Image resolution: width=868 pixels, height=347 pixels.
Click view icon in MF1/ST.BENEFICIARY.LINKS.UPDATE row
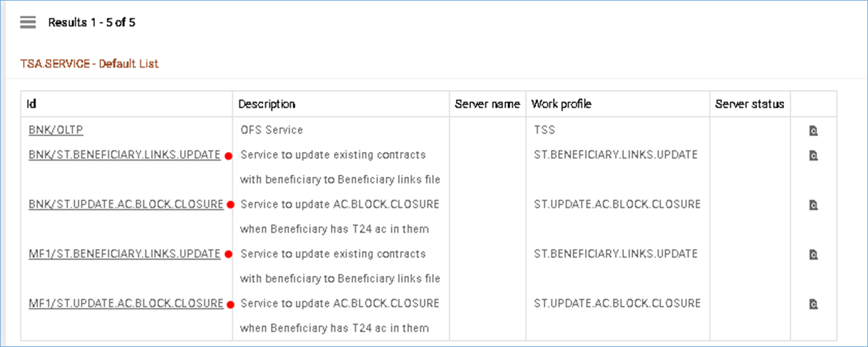[813, 254]
